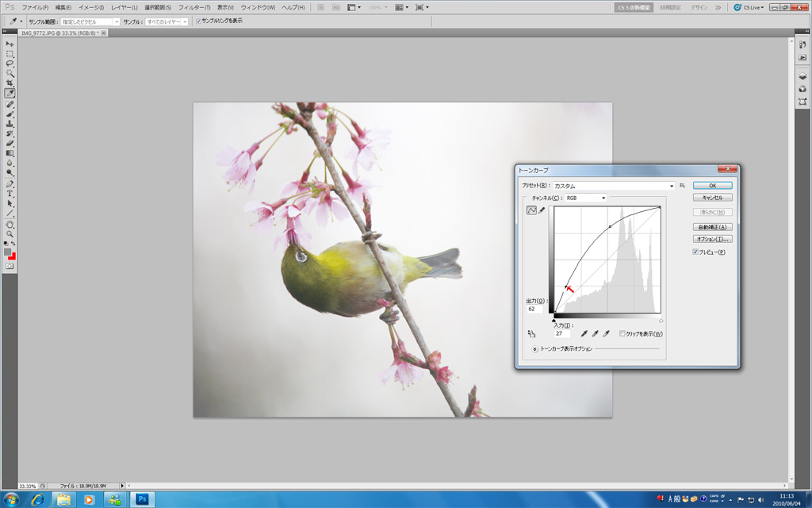812x508 pixels.
Task: Select the black point eyedropper in Curves
Action: [x=584, y=333]
